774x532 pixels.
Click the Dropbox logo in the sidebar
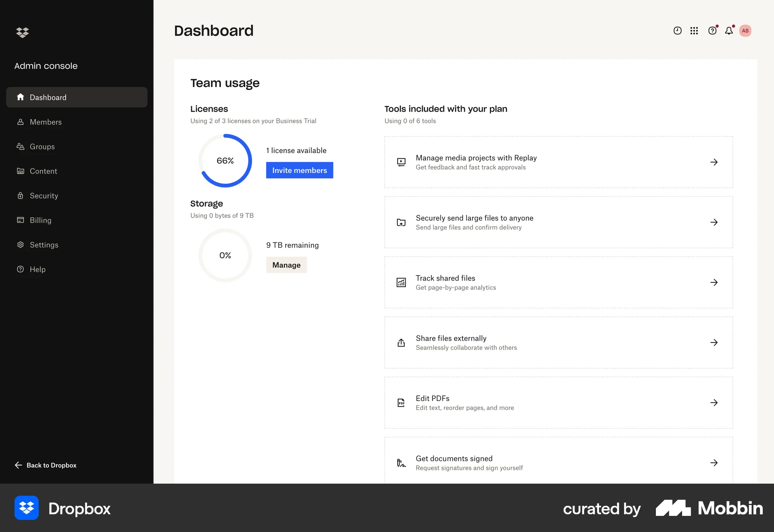tap(23, 32)
